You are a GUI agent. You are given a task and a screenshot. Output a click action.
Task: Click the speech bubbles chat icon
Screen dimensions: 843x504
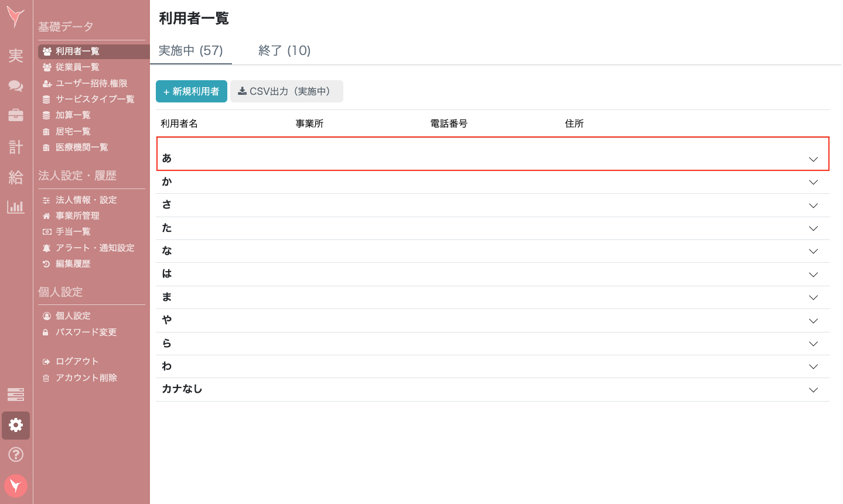16,86
